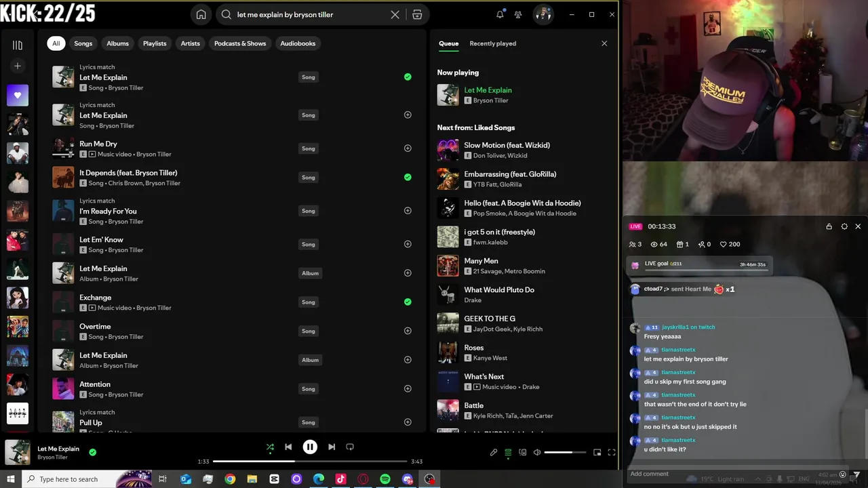
Task: Filter results by Audiobooks
Action: coord(298,43)
